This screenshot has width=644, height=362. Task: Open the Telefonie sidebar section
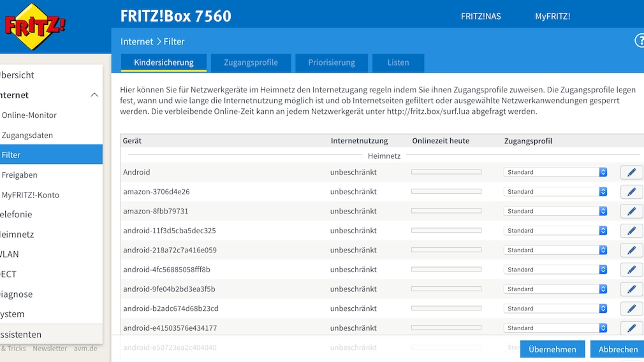pyautogui.click(x=16, y=214)
